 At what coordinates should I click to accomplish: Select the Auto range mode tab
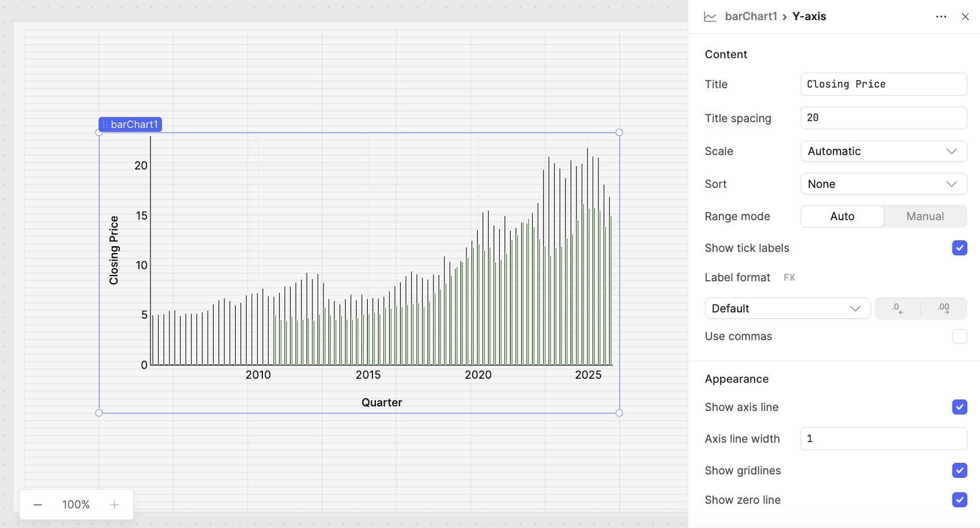(842, 216)
